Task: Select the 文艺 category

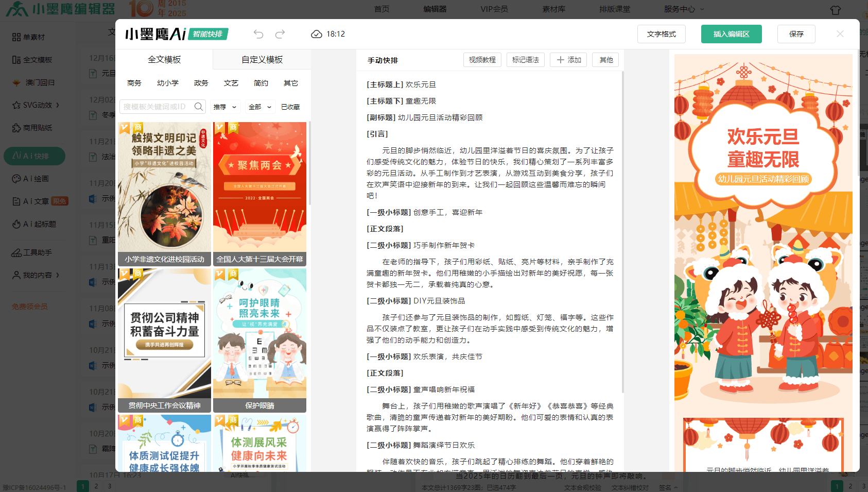Action: [x=231, y=83]
